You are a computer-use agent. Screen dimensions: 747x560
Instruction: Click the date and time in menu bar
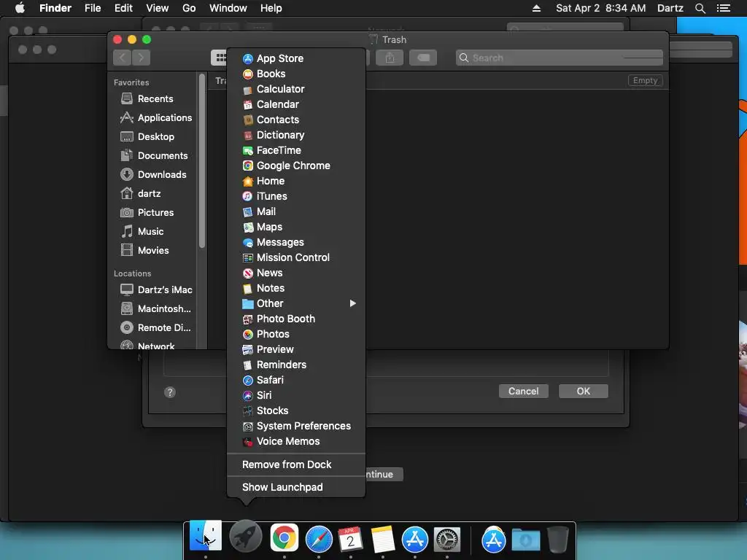[x=601, y=8]
